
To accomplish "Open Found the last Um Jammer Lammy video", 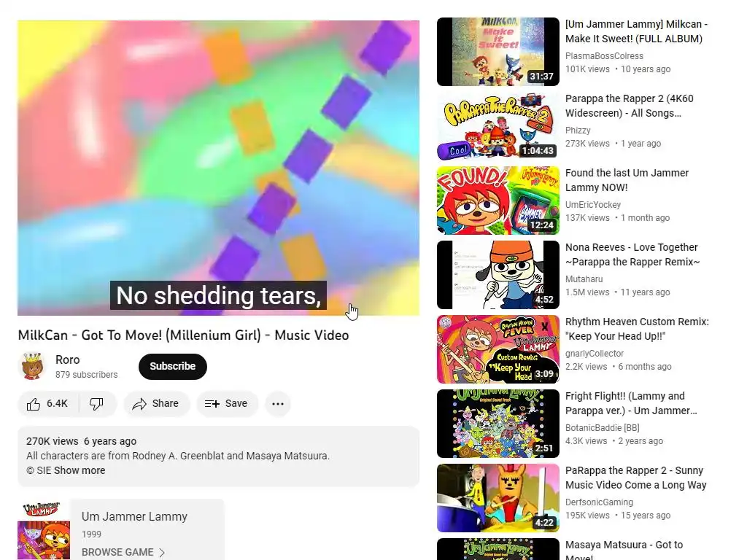I will (627, 180).
